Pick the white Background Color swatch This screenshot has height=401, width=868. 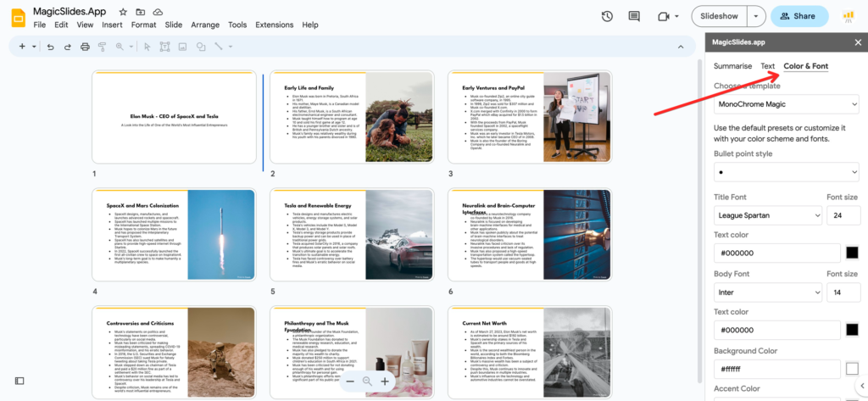[853, 368]
